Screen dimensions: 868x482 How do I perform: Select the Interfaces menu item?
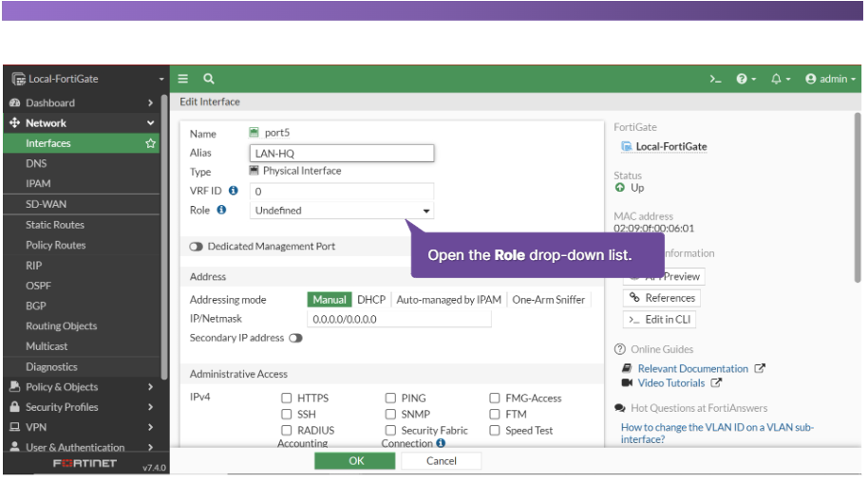pyautogui.click(x=82, y=143)
